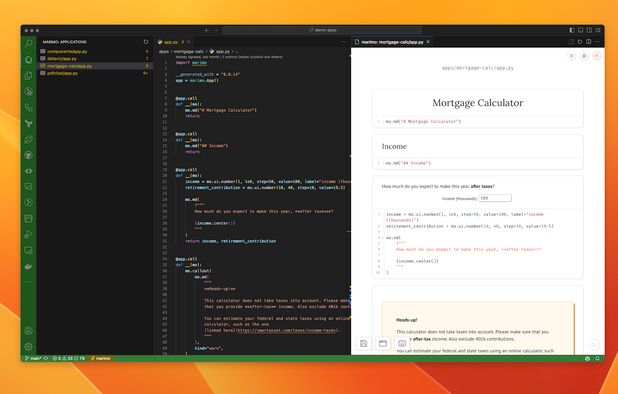Click the marimo preview settings gear button
This screenshot has width=618, height=394.
tap(584, 56)
